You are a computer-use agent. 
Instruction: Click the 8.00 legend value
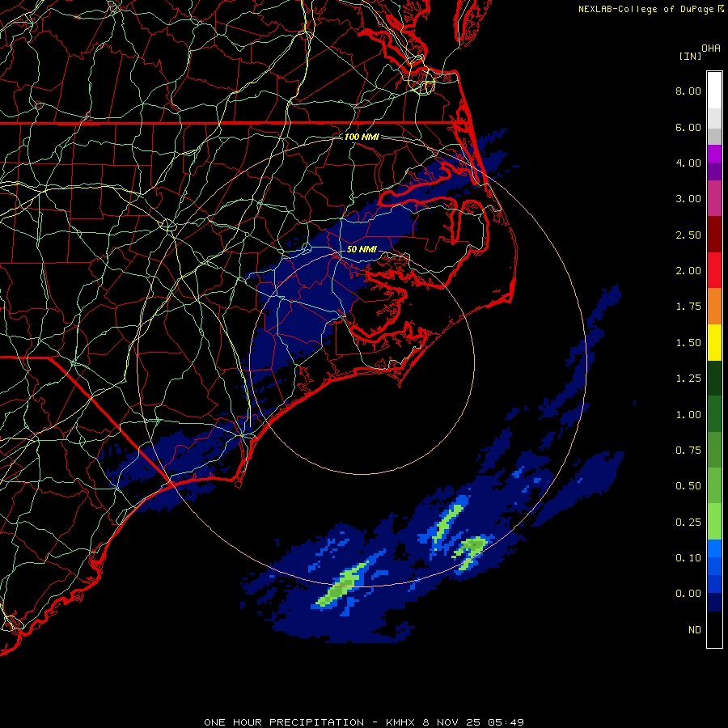688,91
